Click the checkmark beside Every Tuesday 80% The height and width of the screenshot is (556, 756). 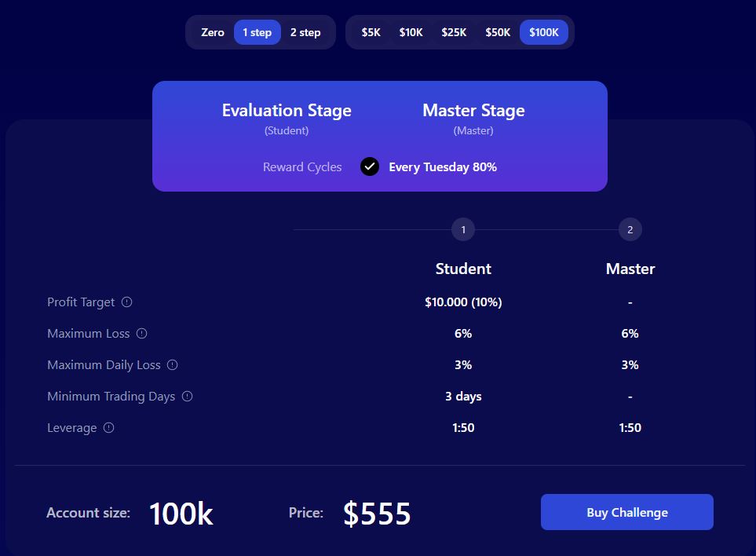click(x=369, y=166)
